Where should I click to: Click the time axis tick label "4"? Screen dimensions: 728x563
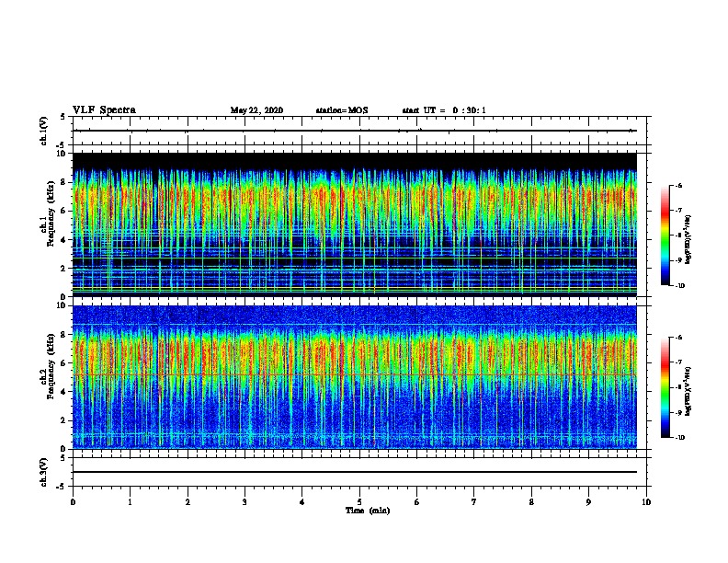pyautogui.click(x=302, y=502)
